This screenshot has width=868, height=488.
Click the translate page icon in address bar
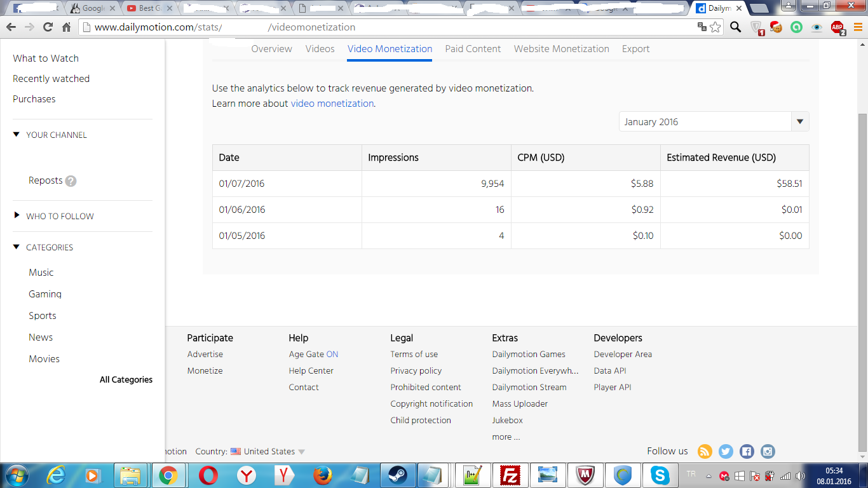click(702, 27)
